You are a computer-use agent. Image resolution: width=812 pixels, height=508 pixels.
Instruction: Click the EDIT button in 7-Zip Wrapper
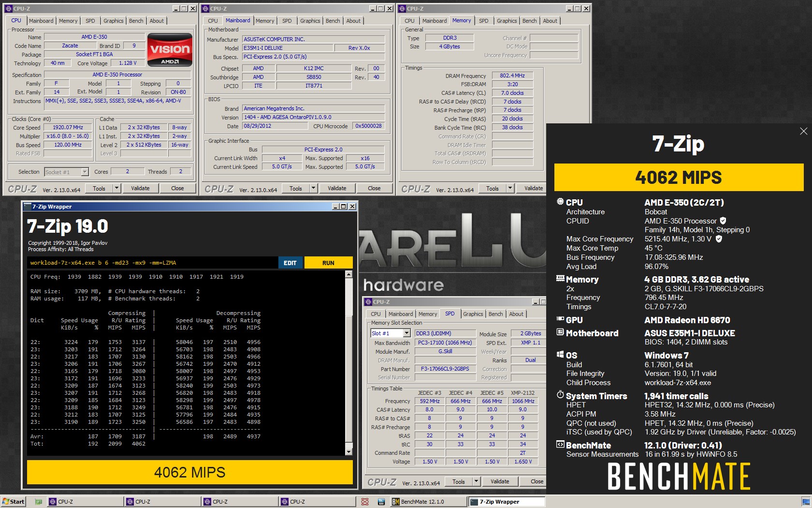pos(290,263)
